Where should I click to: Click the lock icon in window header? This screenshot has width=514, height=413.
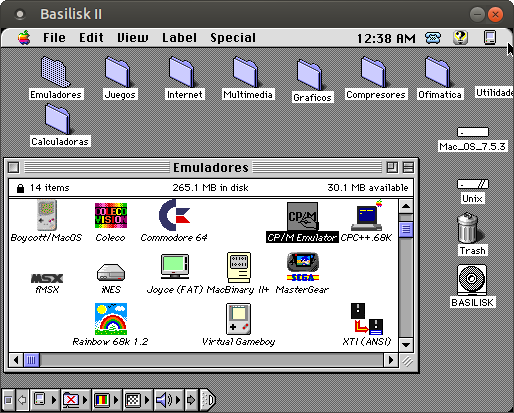[20, 188]
